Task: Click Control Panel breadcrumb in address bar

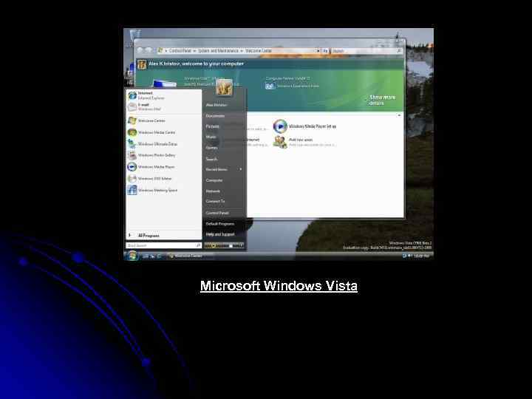Action: (x=180, y=50)
